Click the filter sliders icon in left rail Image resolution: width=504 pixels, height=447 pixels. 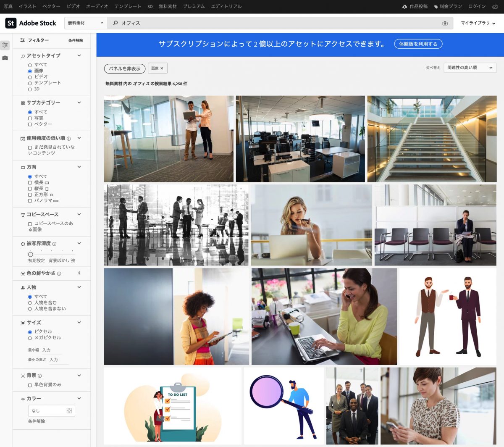[x=5, y=45]
